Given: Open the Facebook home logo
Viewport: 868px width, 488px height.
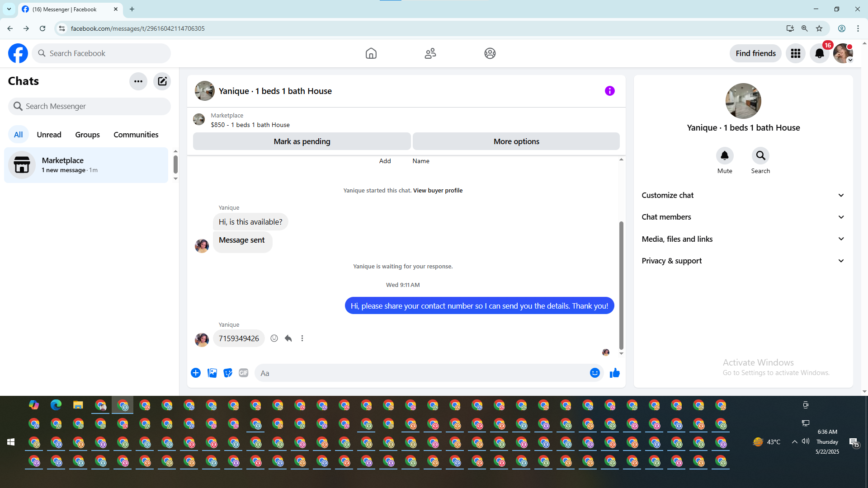Looking at the screenshot, I should (18, 53).
